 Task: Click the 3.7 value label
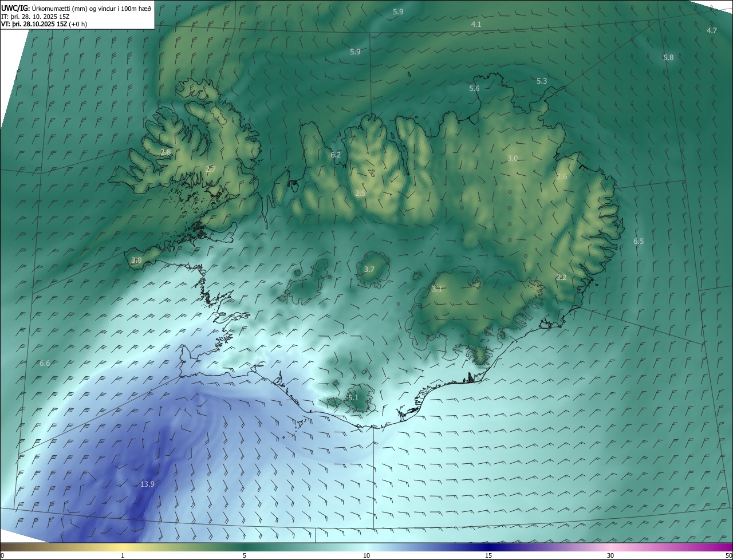(x=369, y=269)
